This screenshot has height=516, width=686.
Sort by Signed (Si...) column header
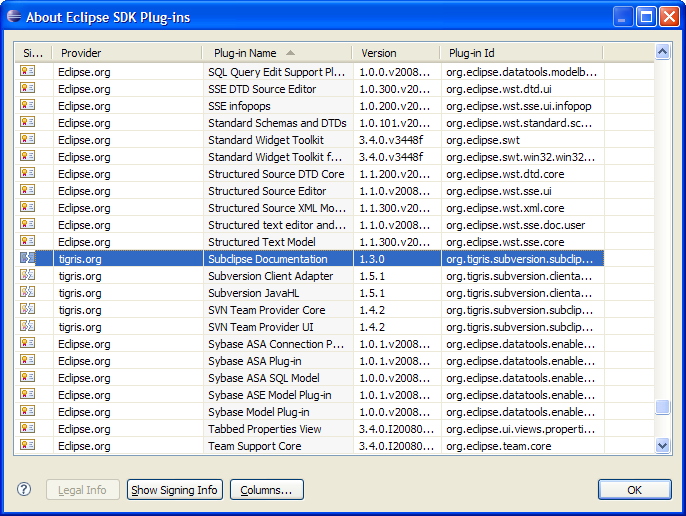33,53
